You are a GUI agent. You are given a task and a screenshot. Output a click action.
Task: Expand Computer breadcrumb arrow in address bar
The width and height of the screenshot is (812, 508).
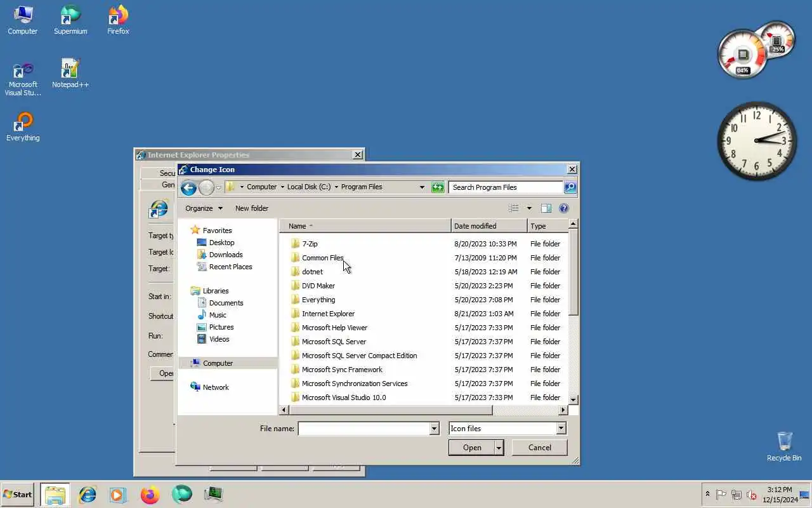point(282,187)
